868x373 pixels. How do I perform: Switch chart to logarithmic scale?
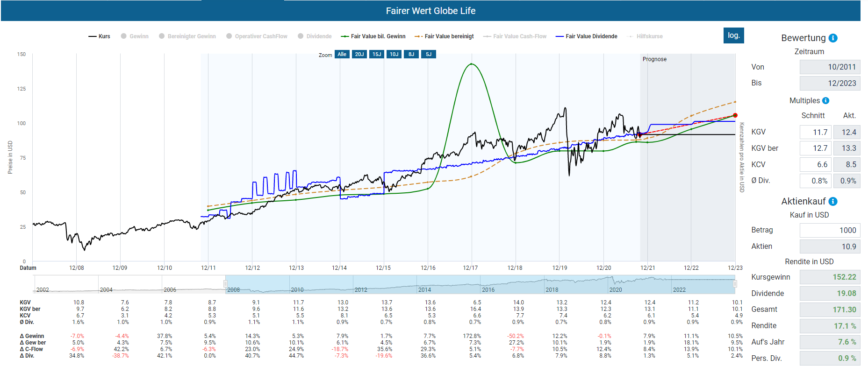pyautogui.click(x=733, y=35)
